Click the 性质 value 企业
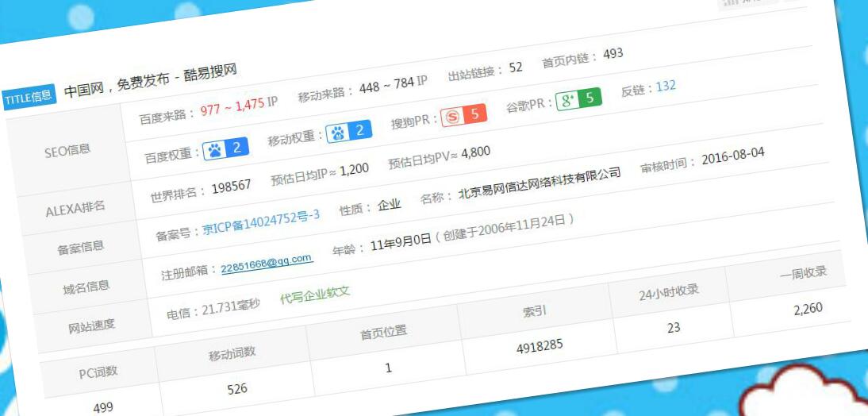Viewport: 868px width, 416px height. tap(389, 204)
